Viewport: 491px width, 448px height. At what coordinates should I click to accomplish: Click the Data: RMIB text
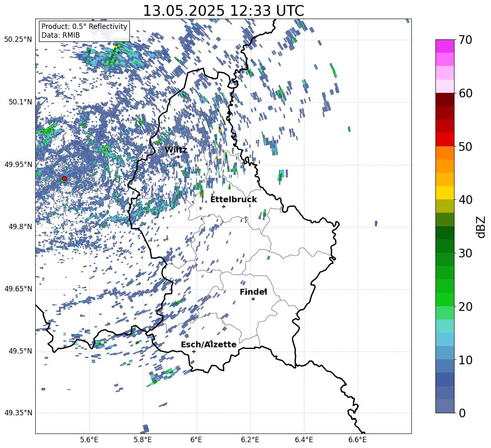click(x=61, y=35)
